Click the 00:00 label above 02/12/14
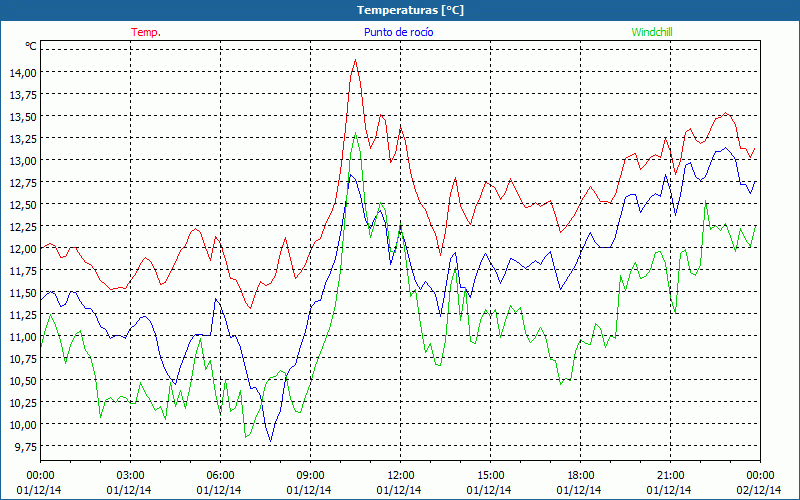 (x=760, y=475)
